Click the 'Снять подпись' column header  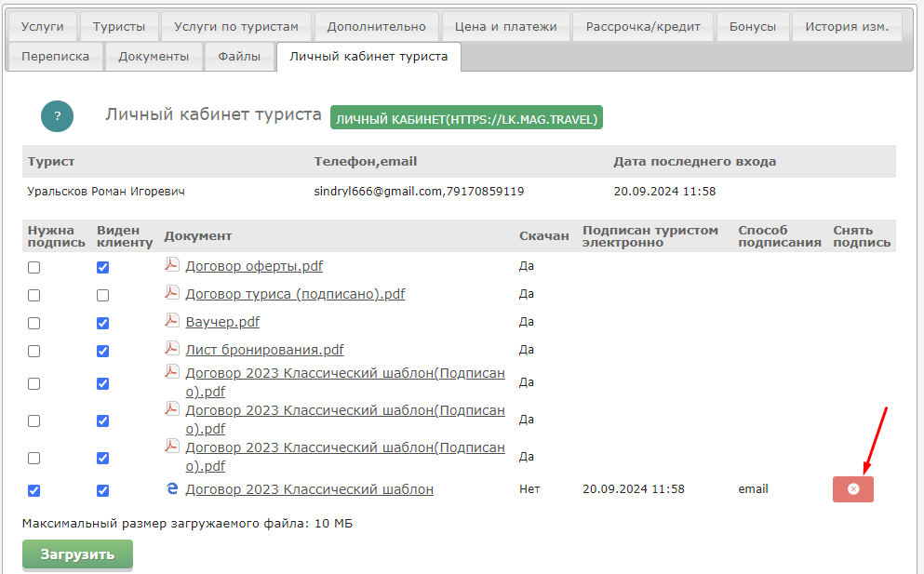(862, 236)
